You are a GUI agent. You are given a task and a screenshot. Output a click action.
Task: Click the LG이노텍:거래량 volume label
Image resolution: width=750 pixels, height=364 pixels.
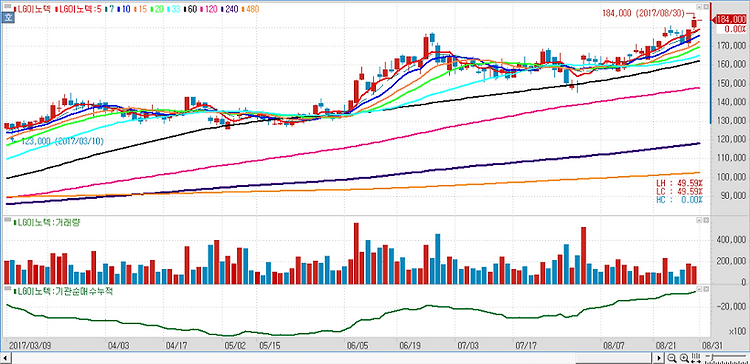[x=47, y=222]
